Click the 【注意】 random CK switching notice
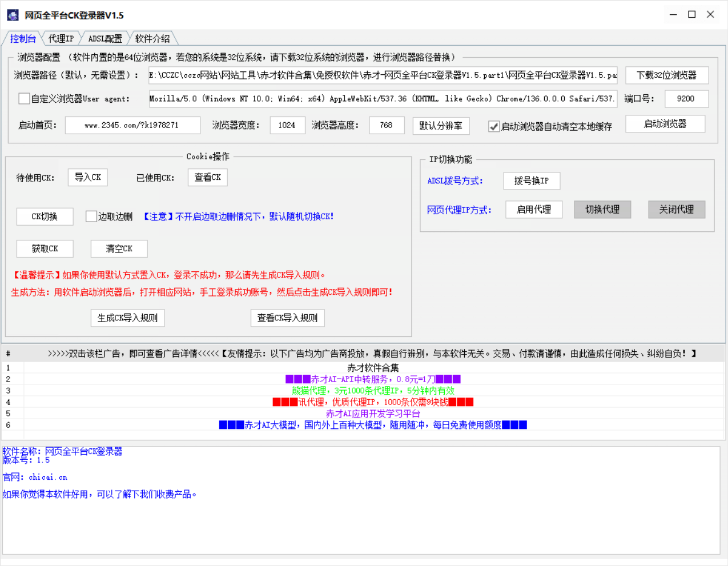The height and width of the screenshot is (566, 728). (238, 216)
